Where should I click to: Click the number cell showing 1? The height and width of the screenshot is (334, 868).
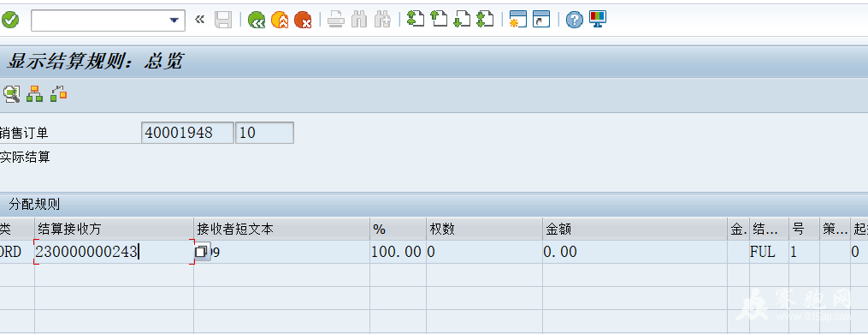pyautogui.click(x=804, y=252)
